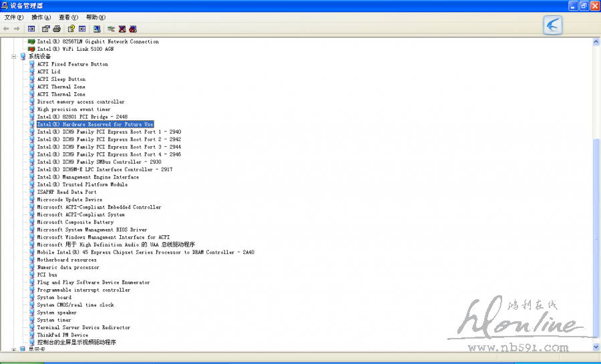Click the computer icon beside 系统设备
Image resolution: width=601 pixels, height=364 pixels.
23,56
